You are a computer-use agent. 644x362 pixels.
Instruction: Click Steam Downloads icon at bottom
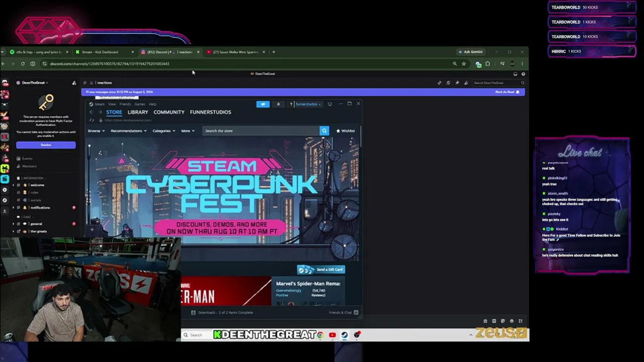tap(193, 313)
